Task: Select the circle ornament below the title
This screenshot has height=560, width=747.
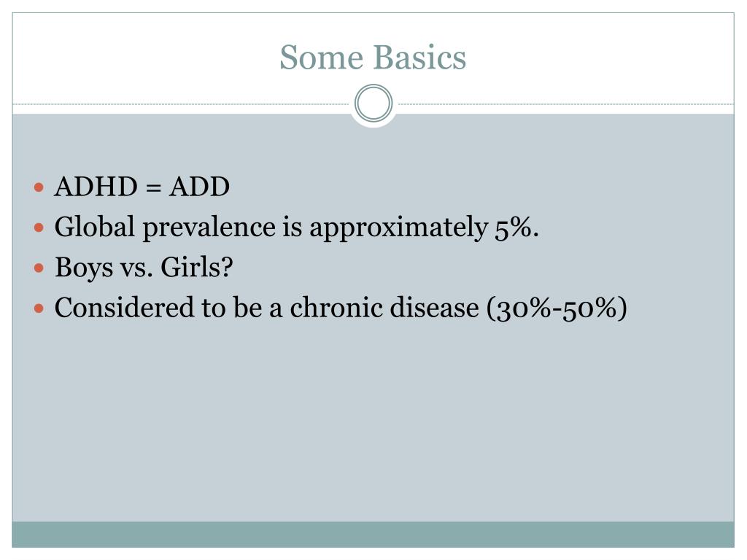Action: pyautogui.click(x=373, y=103)
